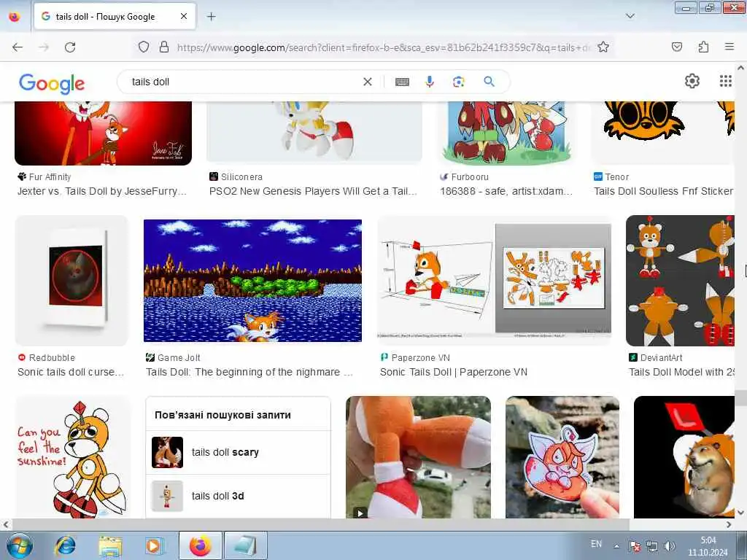Click vertical scrollbar down arrow
Image resolution: width=747 pixels, height=560 pixels.
click(x=741, y=513)
